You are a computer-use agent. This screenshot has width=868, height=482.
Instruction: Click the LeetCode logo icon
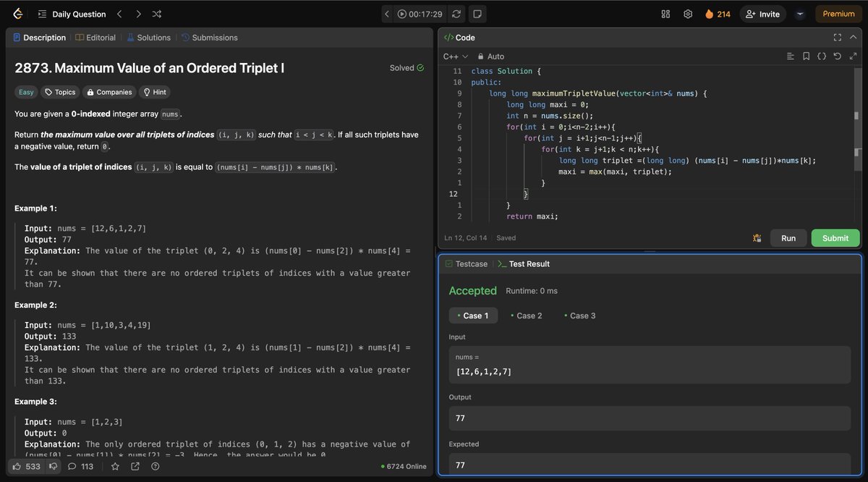17,14
